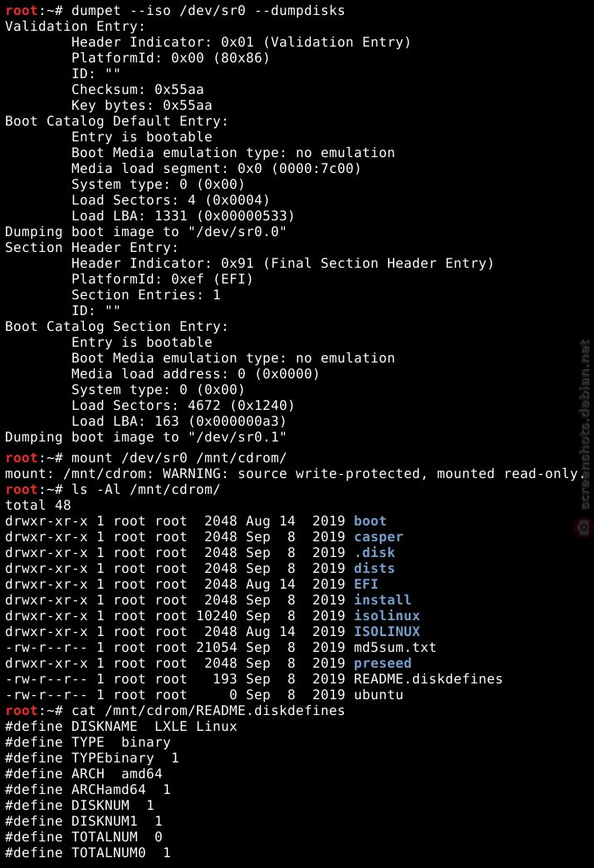The height and width of the screenshot is (868, 594).
Task: Click the preseed directory name
Action: click(x=383, y=663)
